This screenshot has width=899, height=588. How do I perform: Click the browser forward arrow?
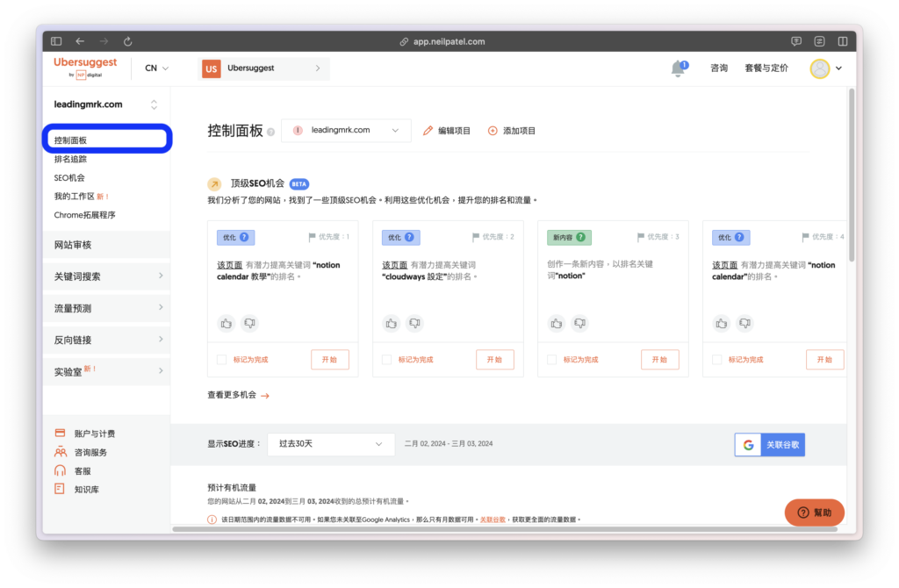click(x=104, y=41)
